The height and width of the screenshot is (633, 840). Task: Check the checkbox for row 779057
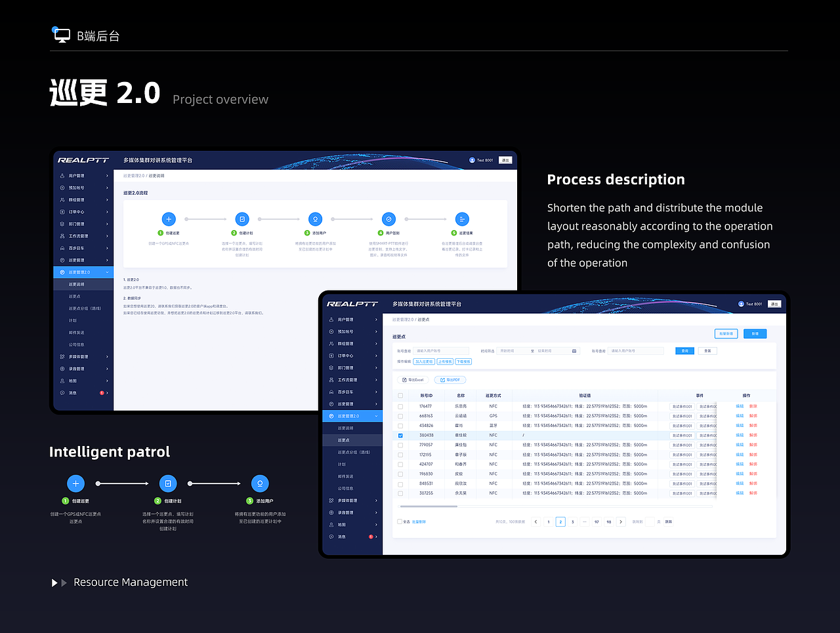pos(400,445)
